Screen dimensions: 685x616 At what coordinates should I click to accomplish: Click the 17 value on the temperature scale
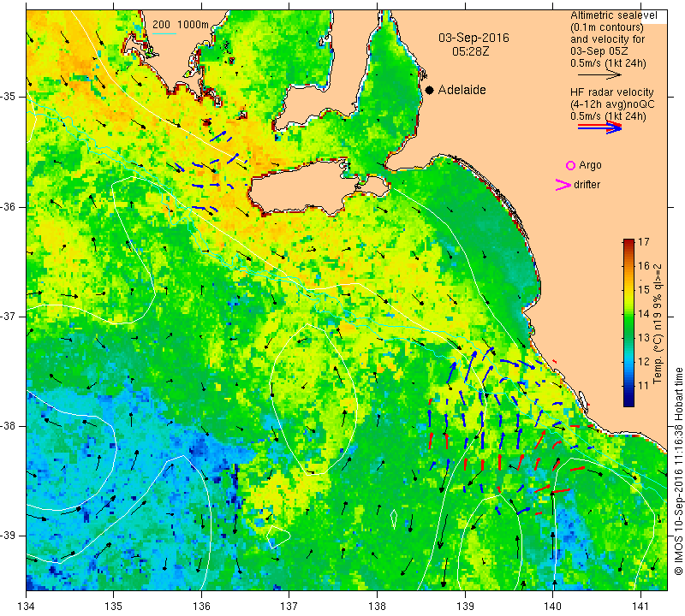(644, 241)
